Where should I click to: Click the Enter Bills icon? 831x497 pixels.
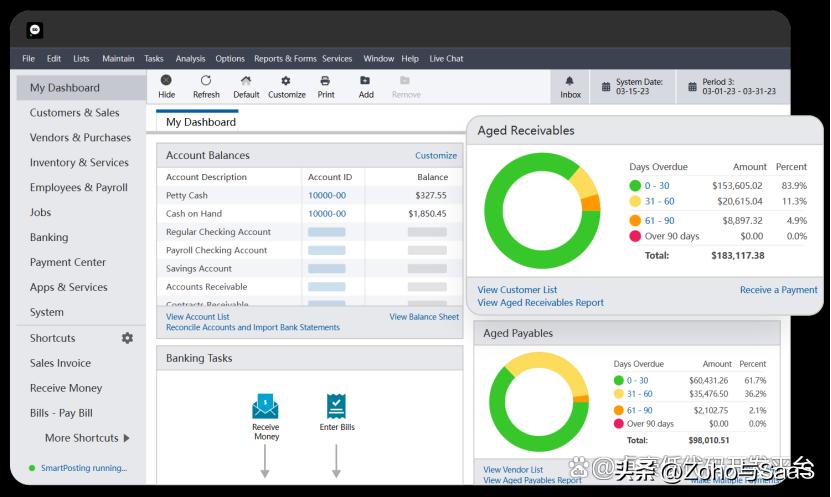pyautogui.click(x=336, y=407)
